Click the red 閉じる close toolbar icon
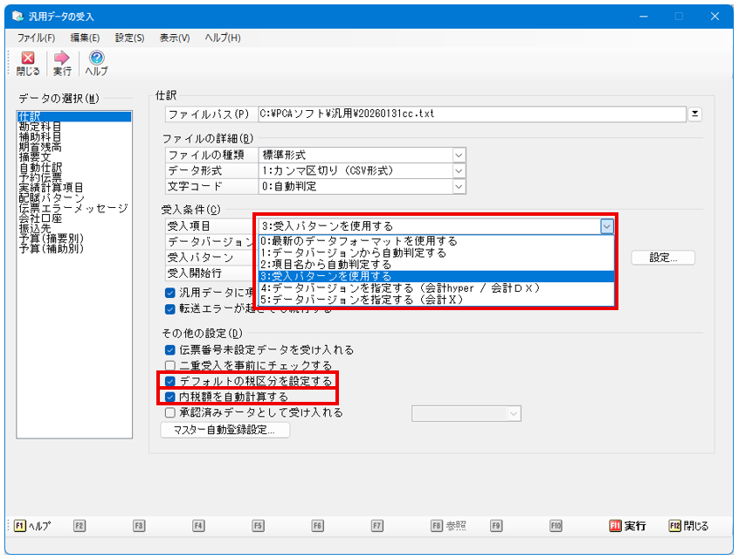 [27, 59]
